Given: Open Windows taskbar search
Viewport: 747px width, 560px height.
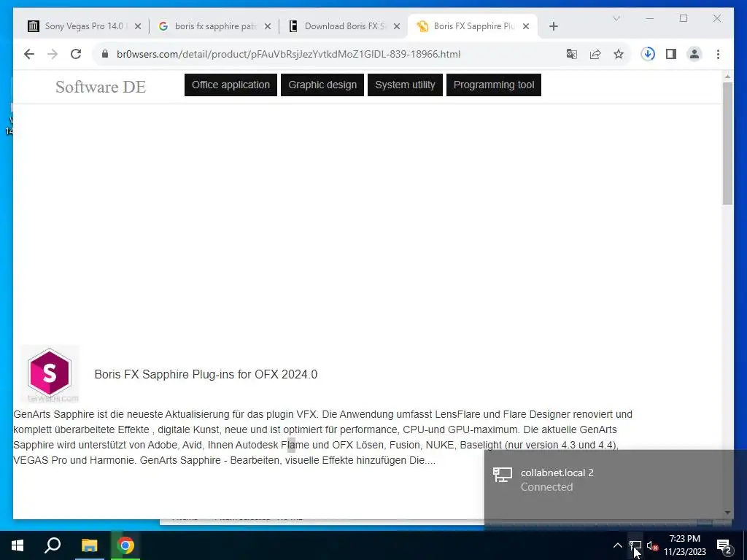Looking at the screenshot, I should (x=53, y=545).
